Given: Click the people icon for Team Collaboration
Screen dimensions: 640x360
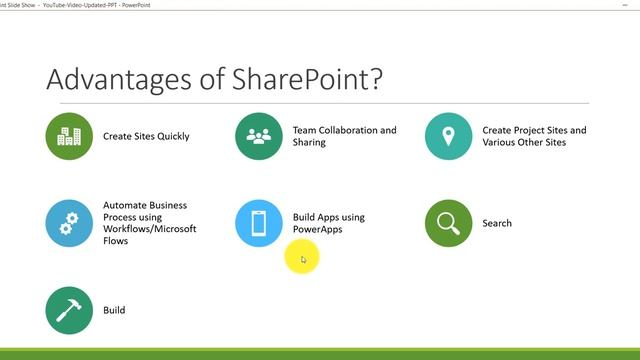Looking at the screenshot, I should 259,136.
